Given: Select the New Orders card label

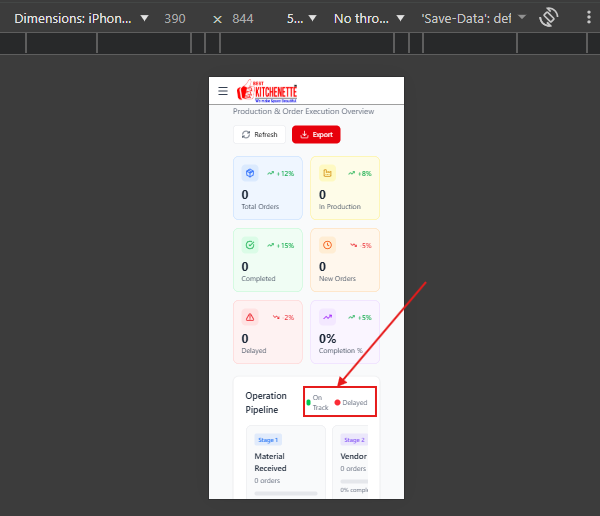Looking at the screenshot, I should [x=338, y=279].
